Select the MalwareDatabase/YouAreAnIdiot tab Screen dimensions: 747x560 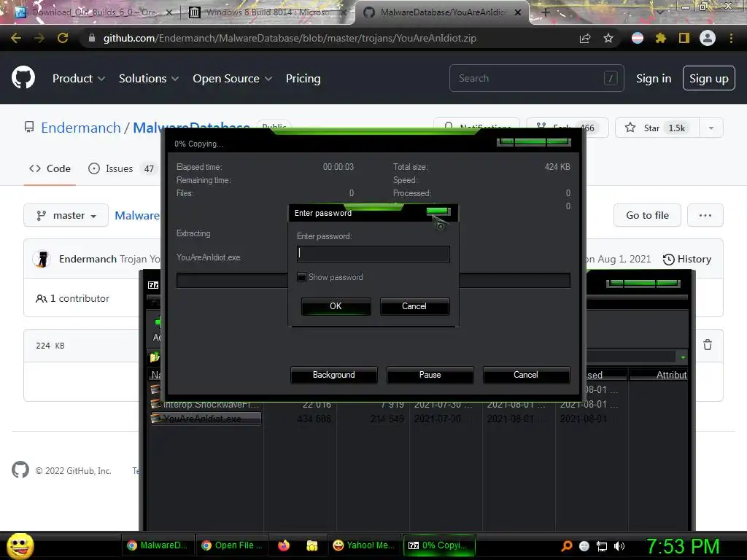click(x=442, y=12)
